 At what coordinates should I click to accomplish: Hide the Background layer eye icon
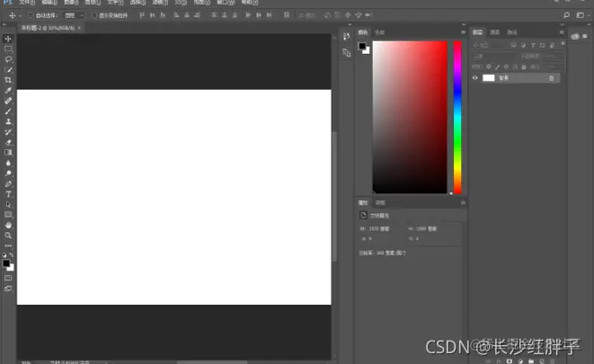pos(475,78)
